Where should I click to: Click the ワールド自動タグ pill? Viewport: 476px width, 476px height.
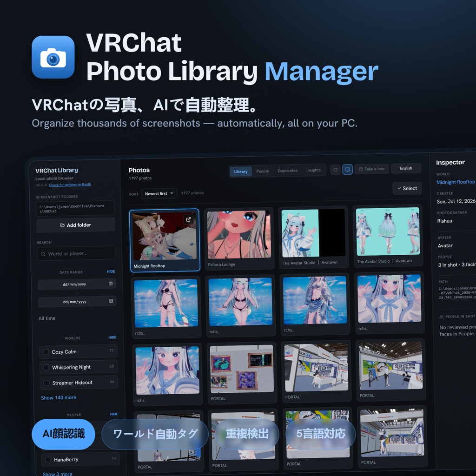[155, 434]
